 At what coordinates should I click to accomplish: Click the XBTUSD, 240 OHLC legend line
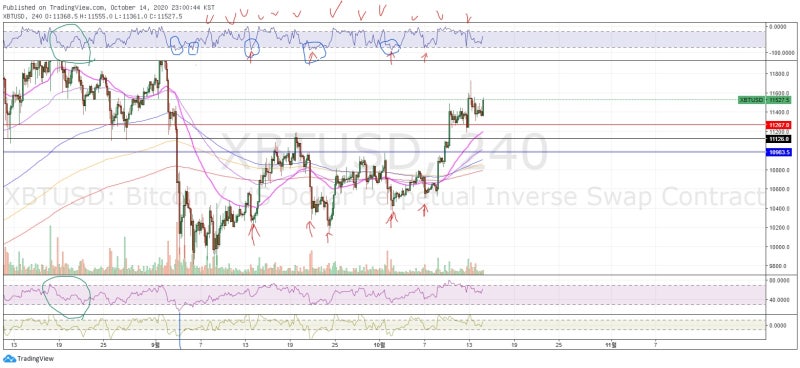tap(92, 16)
